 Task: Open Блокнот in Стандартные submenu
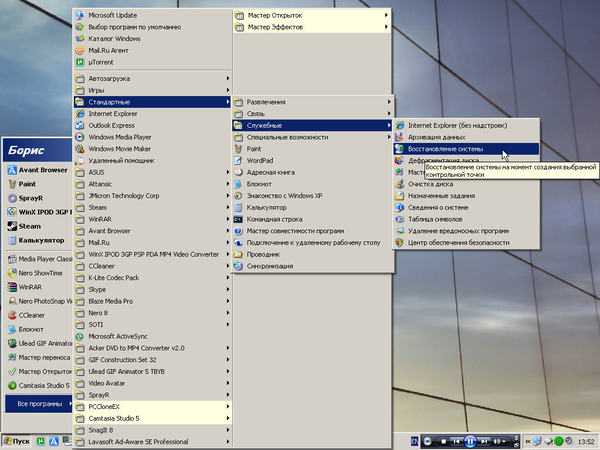(313, 184)
